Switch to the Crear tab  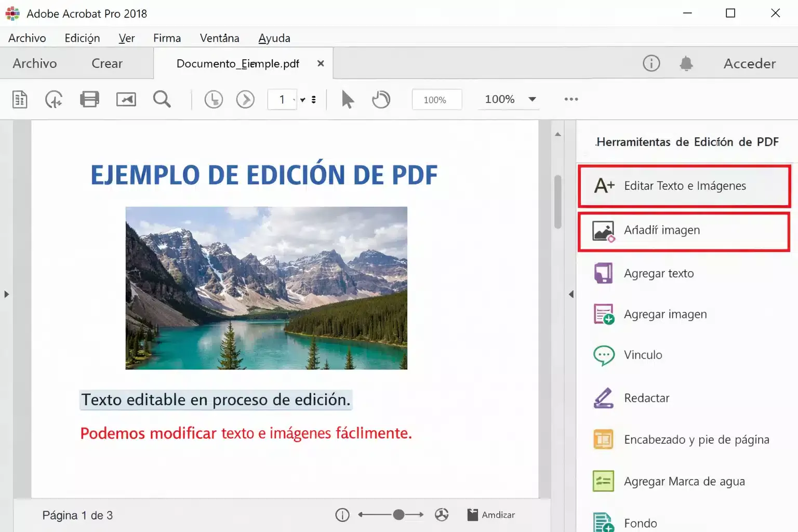coord(106,63)
